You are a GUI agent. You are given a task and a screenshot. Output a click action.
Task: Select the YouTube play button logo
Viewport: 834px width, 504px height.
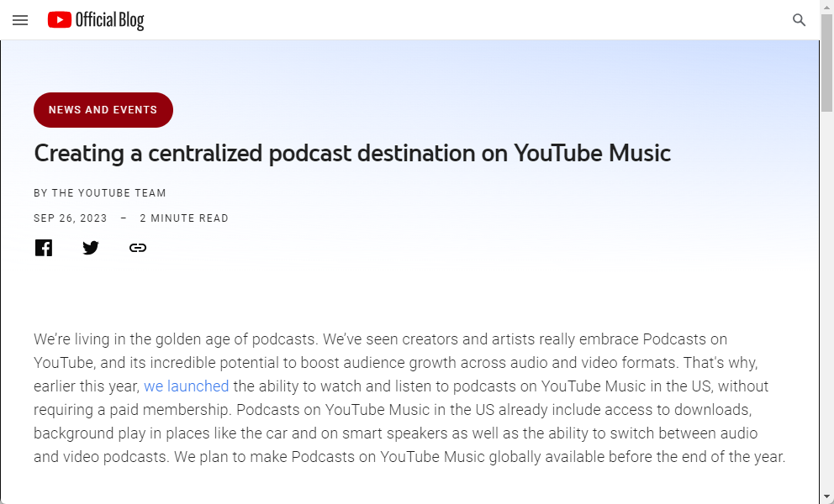pos(59,19)
